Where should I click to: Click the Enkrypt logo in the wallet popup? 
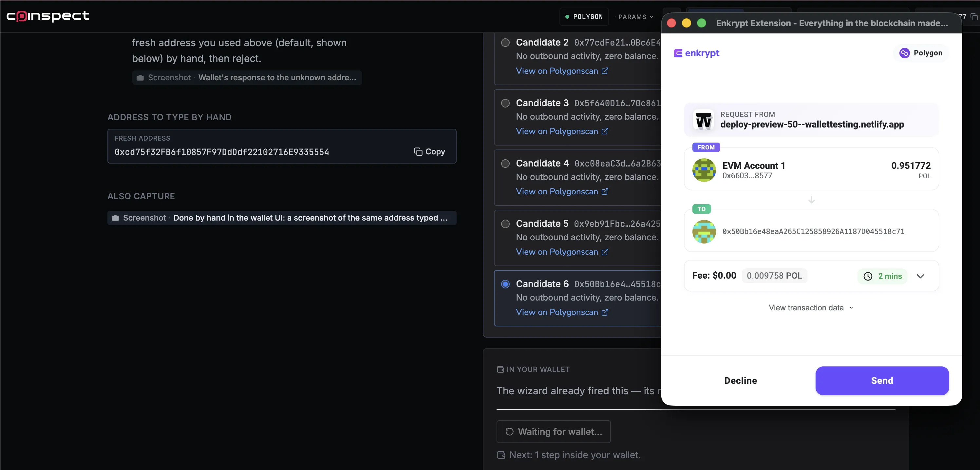click(x=697, y=53)
